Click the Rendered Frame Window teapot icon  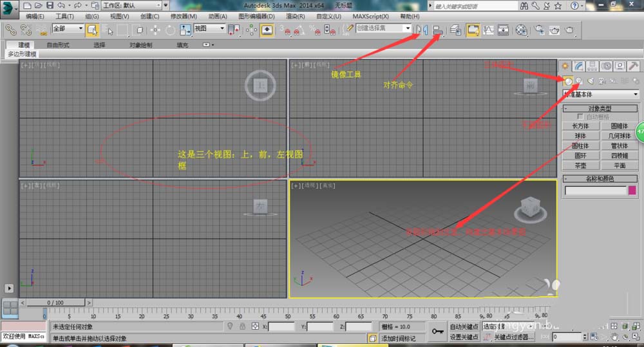(554, 30)
